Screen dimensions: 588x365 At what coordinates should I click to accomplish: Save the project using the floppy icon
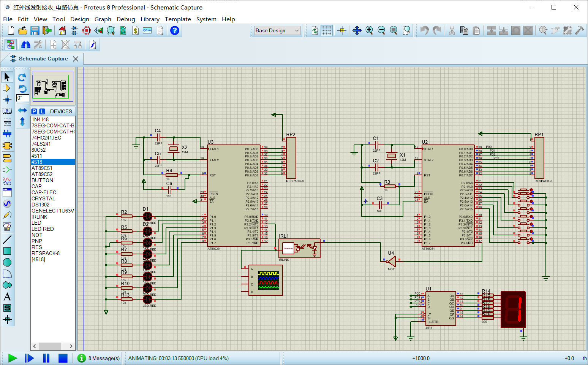35,30
